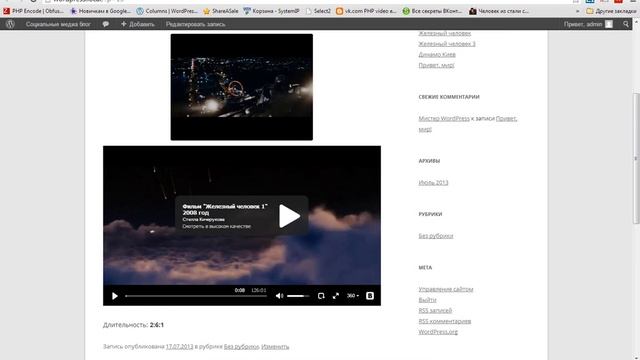
Task: Expand the bookmarks overflow chevron
Action: pyautogui.click(x=578, y=11)
